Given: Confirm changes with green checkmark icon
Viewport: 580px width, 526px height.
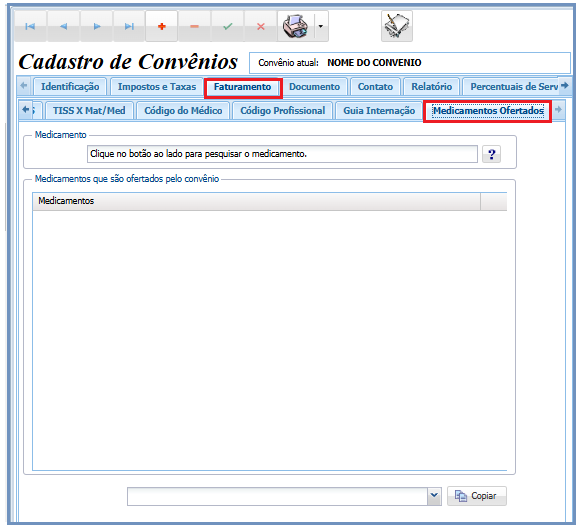Looking at the screenshot, I should pyautogui.click(x=227, y=26).
